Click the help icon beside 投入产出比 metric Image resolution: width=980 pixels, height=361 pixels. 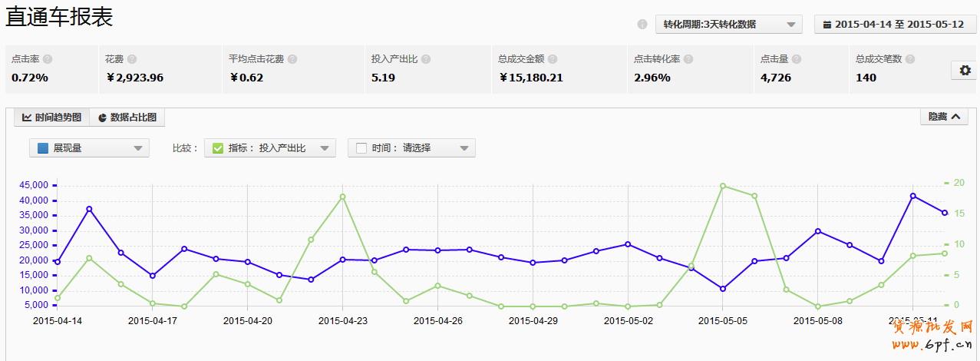pos(426,59)
